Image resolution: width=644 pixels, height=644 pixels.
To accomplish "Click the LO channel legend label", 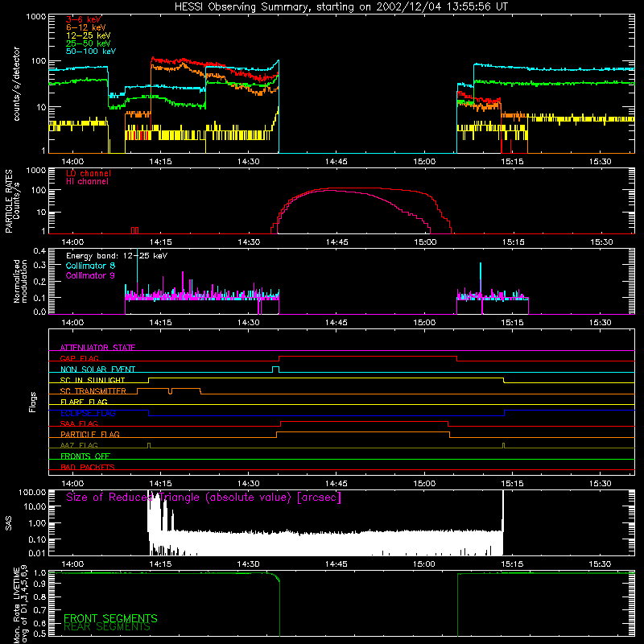I will (89, 173).
